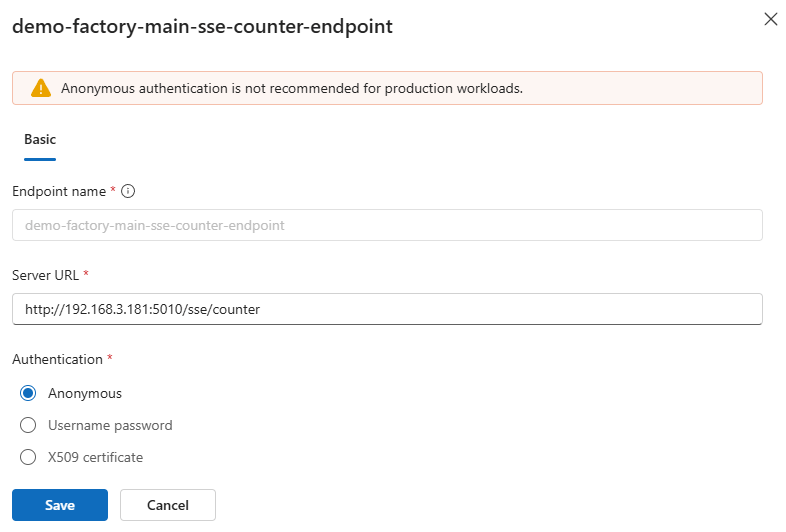This screenshot has height=532, width=786.
Task: Save the endpoint settings
Action: [x=60, y=505]
